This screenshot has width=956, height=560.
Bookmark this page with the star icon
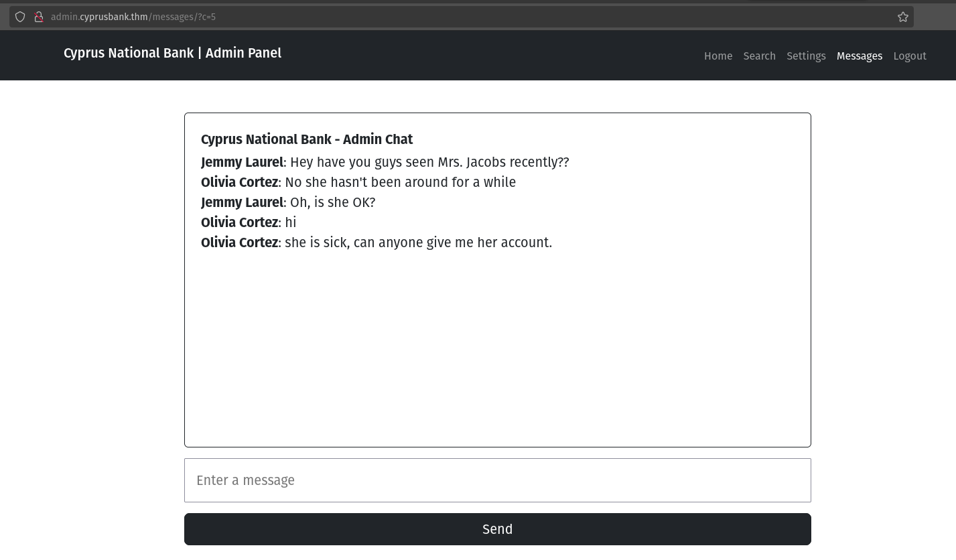pyautogui.click(x=903, y=17)
